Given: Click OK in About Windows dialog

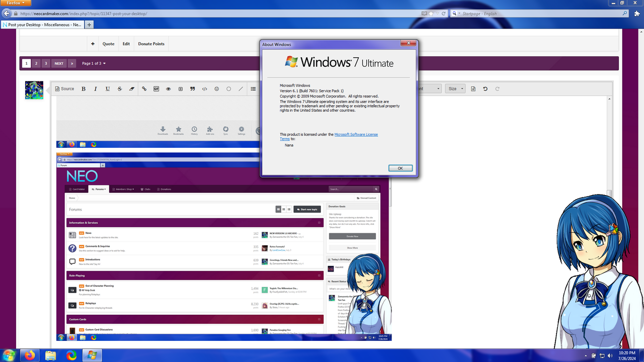Looking at the screenshot, I should coord(400,168).
